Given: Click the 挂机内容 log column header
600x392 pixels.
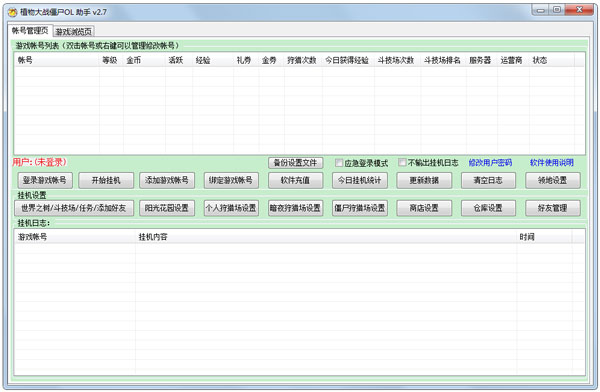Looking at the screenshot, I should (326, 237).
